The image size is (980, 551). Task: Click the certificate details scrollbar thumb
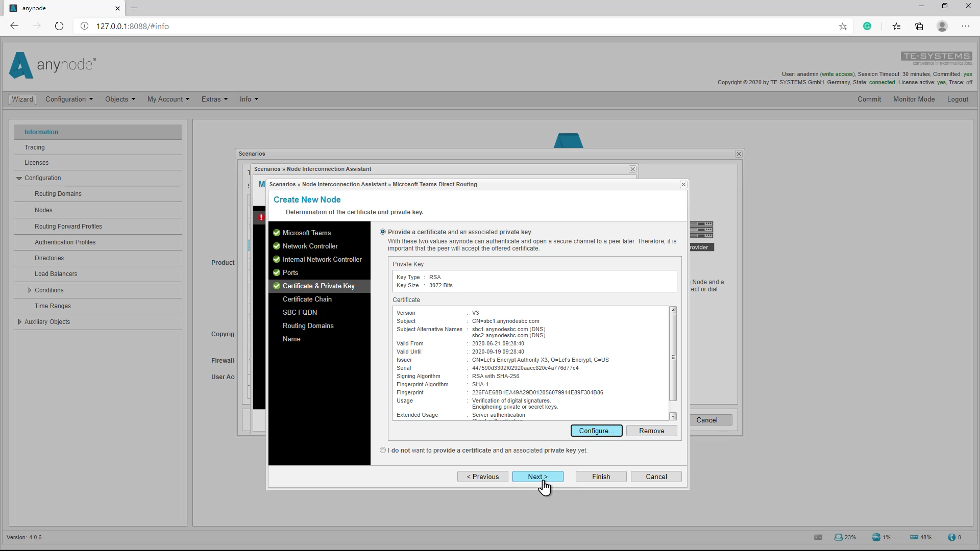(x=673, y=357)
